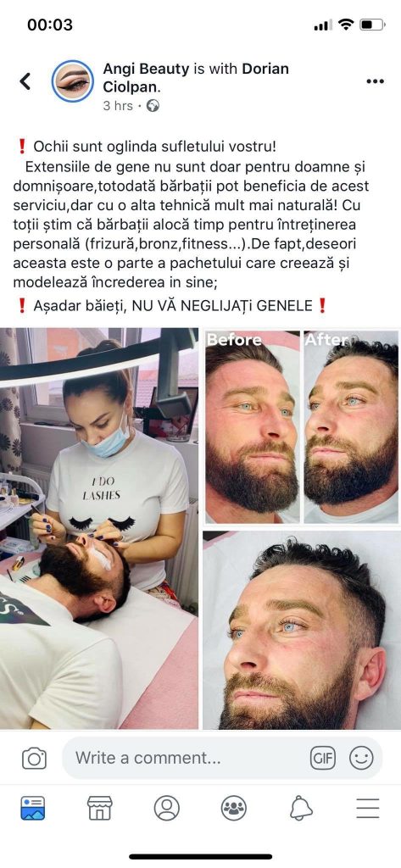Image resolution: width=401 pixels, height=868 pixels.
Task: Go to the News Feed tab
Action: pos(33,809)
